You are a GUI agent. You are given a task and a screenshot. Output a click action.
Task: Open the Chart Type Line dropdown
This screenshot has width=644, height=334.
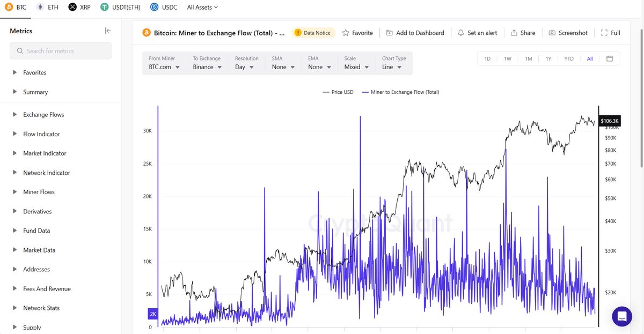click(x=394, y=63)
